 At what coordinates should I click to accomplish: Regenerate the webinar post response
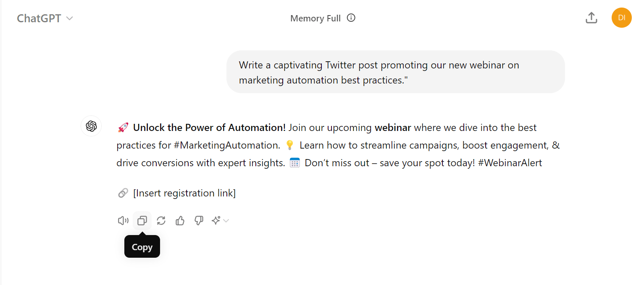coord(161,220)
